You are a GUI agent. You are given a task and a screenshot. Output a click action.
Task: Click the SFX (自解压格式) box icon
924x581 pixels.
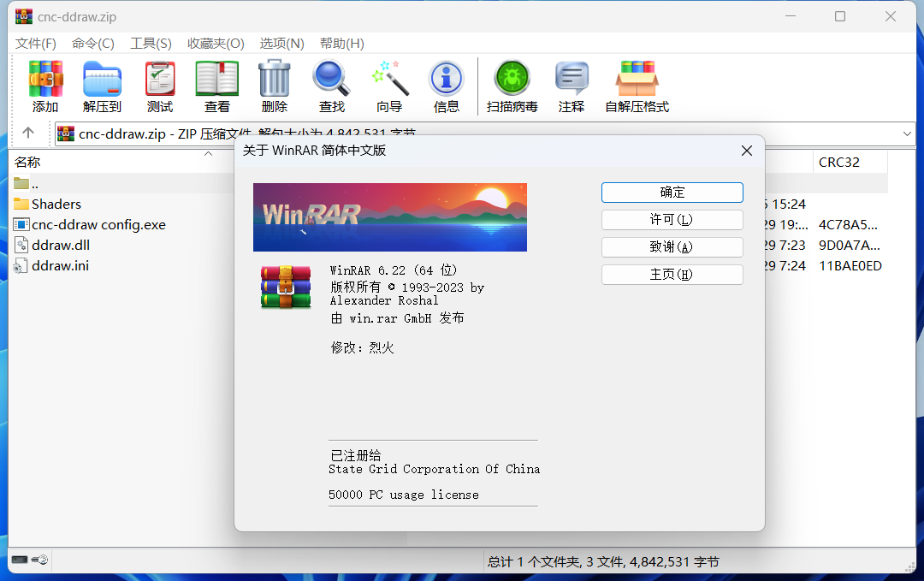pyautogui.click(x=637, y=79)
